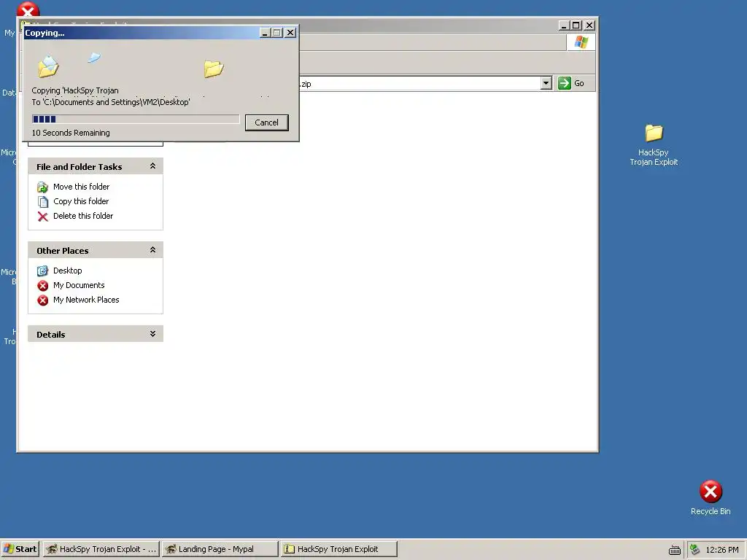Open the address bar dropdown
The height and width of the screenshot is (560, 747).
(x=546, y=83)
